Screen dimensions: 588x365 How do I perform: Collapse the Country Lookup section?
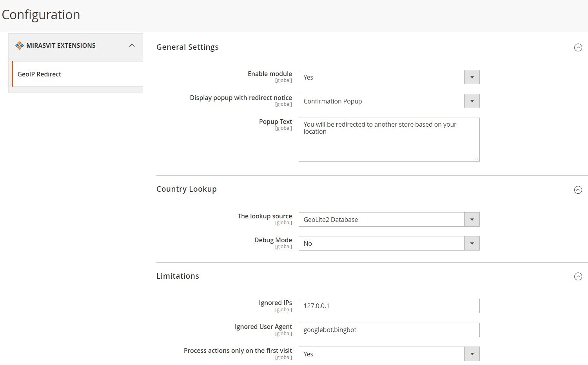pyautogui.click(x=578, y=190)
